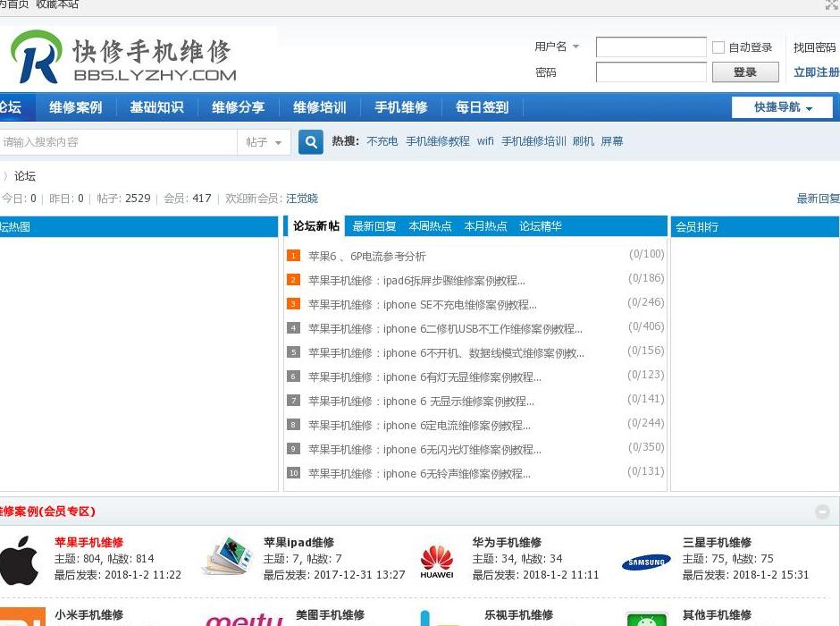The height and width of the screenshot is (626, 840).
Task: Open the 维修案例 navigation item
Action: [76, 107]
